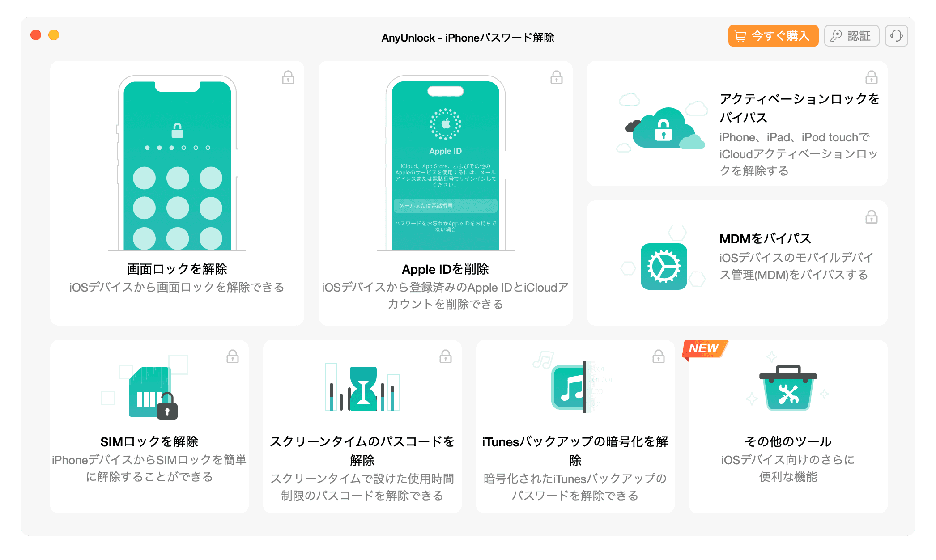936x560 pixels.
Task: Click the 使用時間制限のパスコード description text
Action: tap(362, 487)
